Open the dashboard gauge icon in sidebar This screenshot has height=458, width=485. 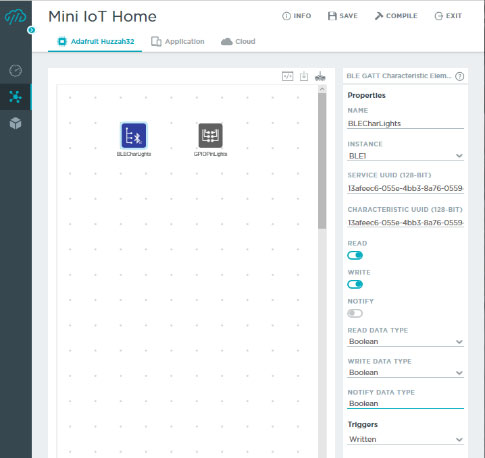(x=16, y=71)
